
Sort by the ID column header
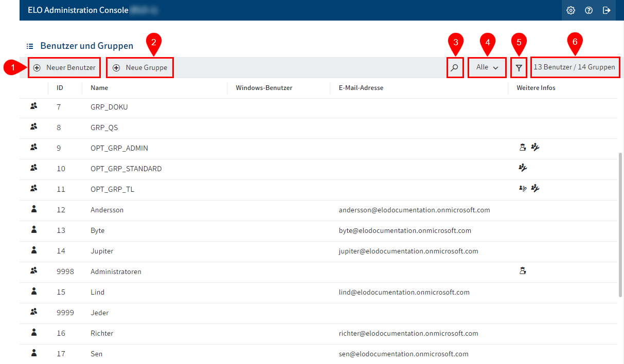60,88
